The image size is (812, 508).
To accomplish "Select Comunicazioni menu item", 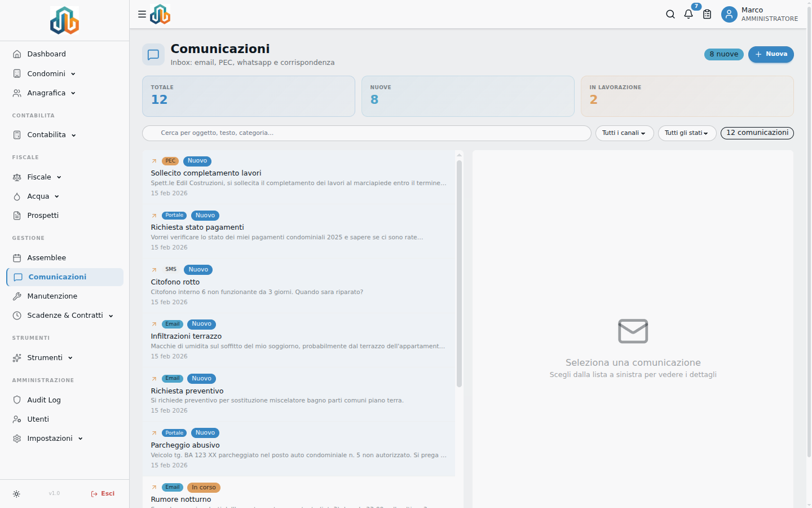I will point(65,277).
